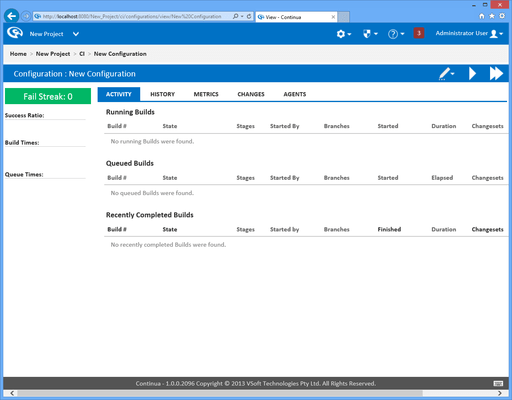The height and width of the screenshot is (400, 512).
Task: Open the pencil edit configuration menu
Action: (446, 74)
